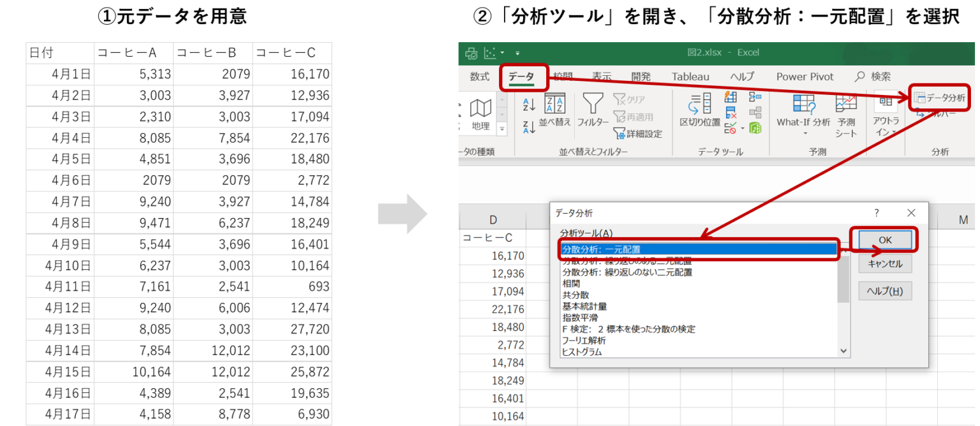
Task: Open the Power Pivot tab
Action: 805,77
